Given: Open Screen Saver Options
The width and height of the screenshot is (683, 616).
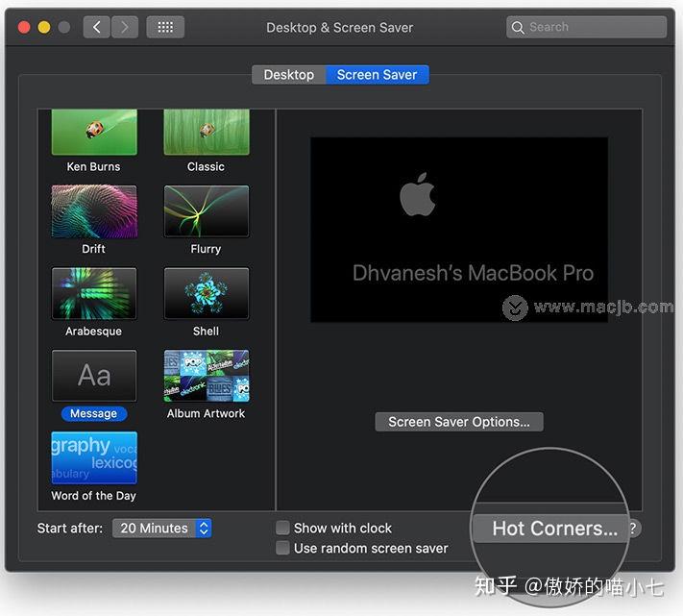Looking at the screenshot, I should (x=459, y=422).
